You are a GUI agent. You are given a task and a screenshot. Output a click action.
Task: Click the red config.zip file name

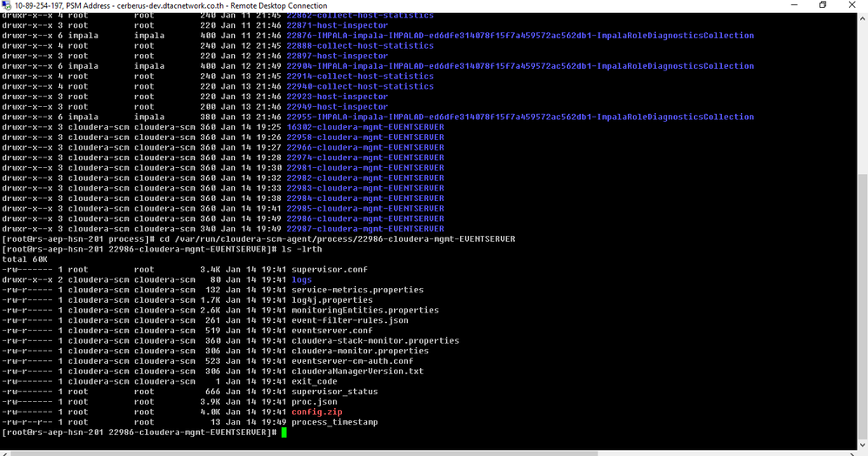(317, 412)
